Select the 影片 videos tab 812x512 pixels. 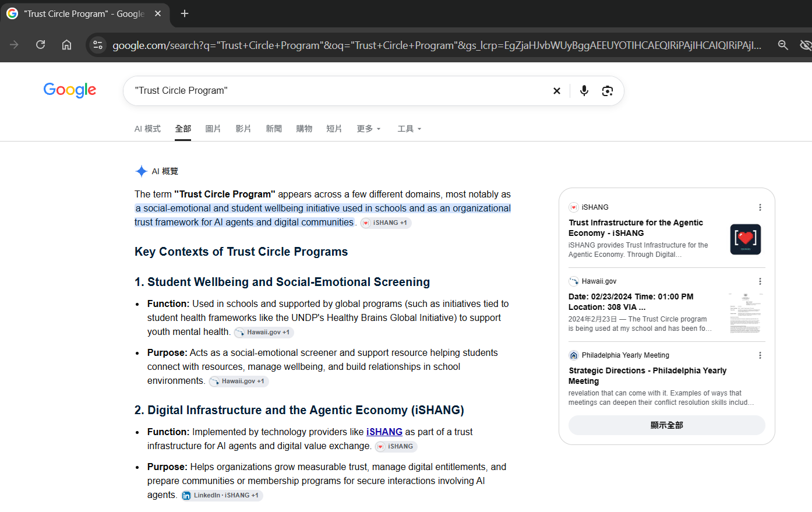pos(243,129)
